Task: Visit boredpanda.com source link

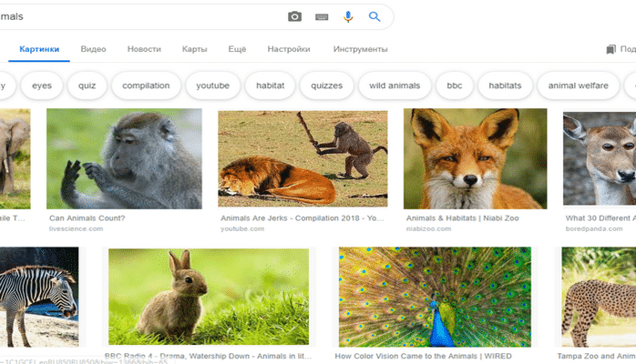Action: tap(594, 228)
